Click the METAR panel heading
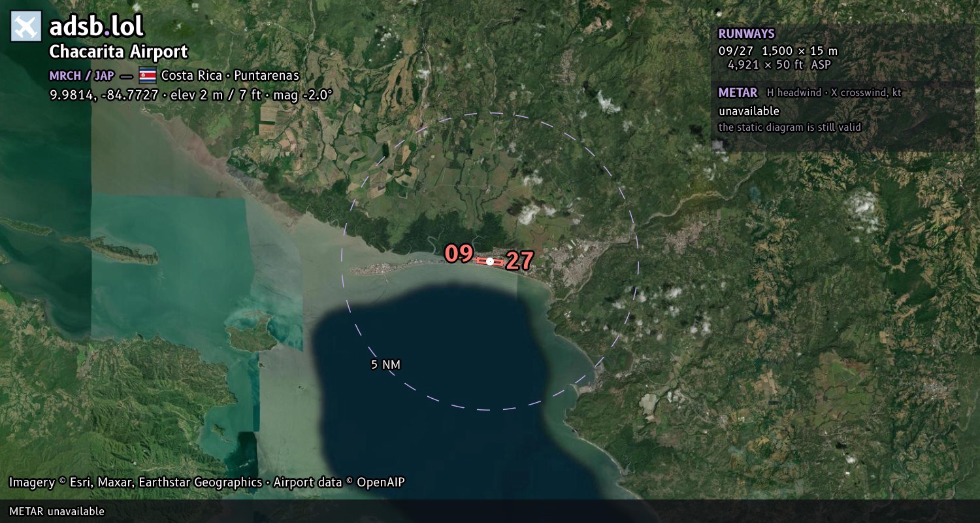 pyautogui.click(x=738, y=93)
